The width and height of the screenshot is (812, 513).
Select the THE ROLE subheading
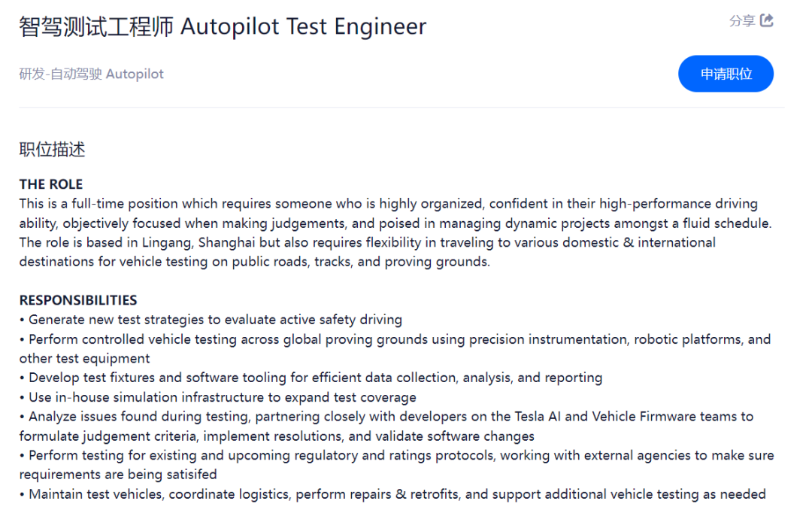coord(51,184)
